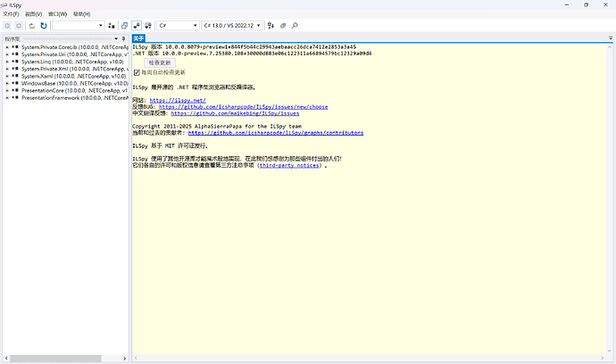Click the ILSpy 版本 10.0.0.8079 text line

coord(245,46)
